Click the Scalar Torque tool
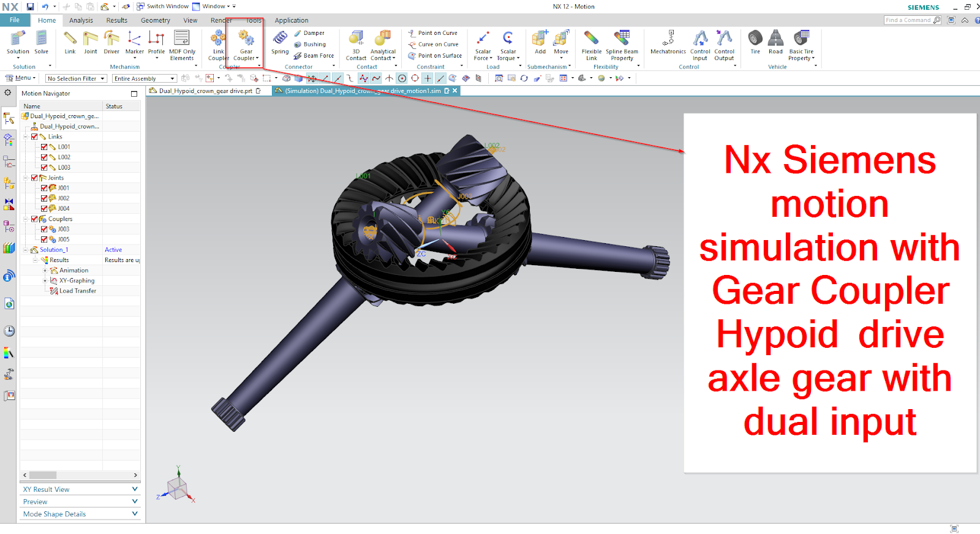 click(507, 45)
